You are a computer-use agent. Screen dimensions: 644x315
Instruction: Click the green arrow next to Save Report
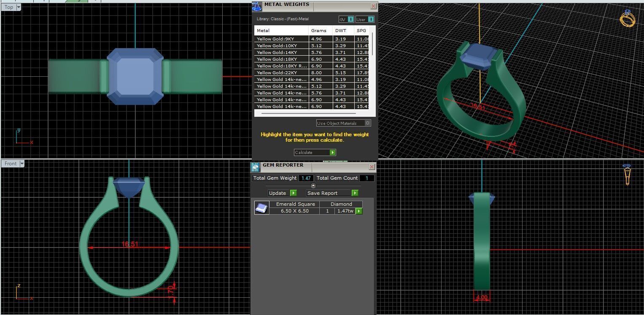[355, 193]
